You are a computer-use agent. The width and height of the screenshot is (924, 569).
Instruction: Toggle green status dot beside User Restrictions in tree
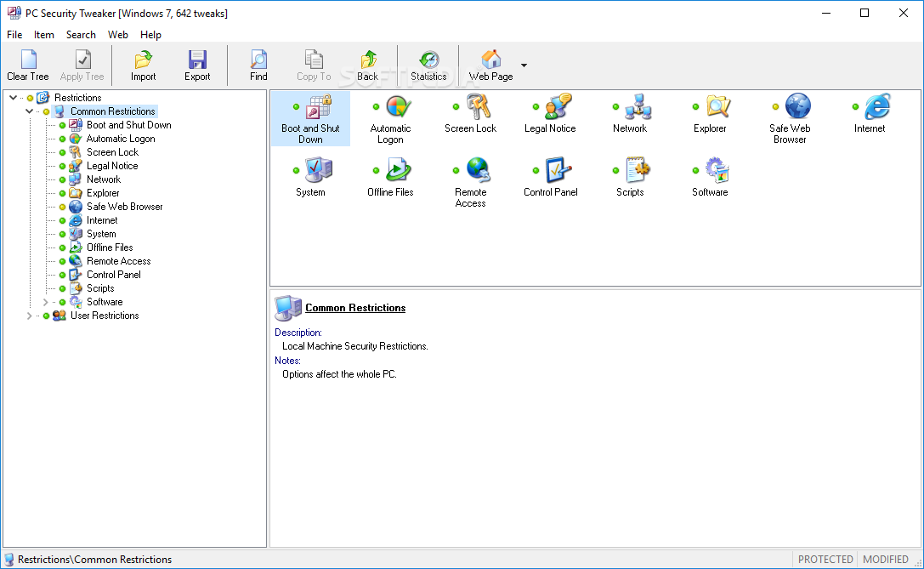[46, 316]
